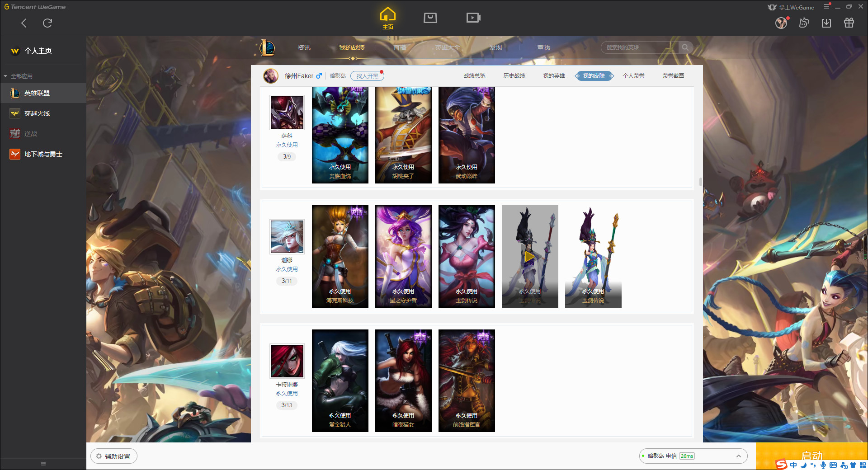Click the 找人开黑 button
Viewport: 868px width, 470px height.
click(367, 76)
